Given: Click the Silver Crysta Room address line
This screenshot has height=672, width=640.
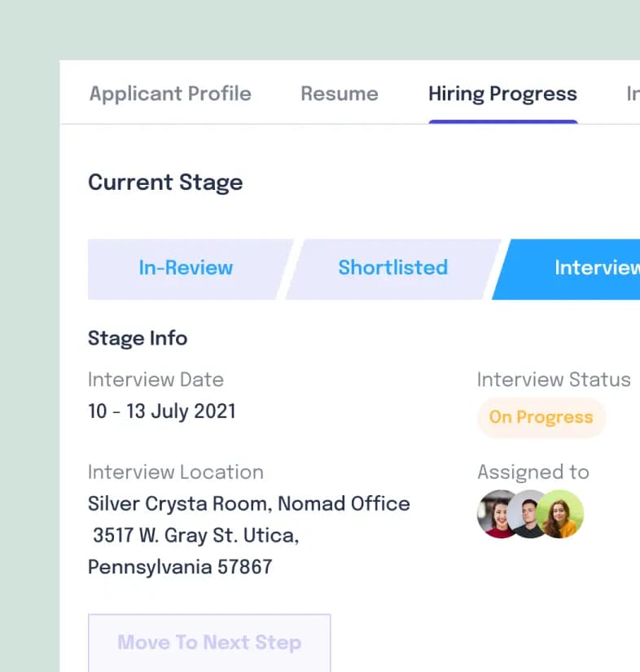Looking at the screenshot, I should [248, 504].
